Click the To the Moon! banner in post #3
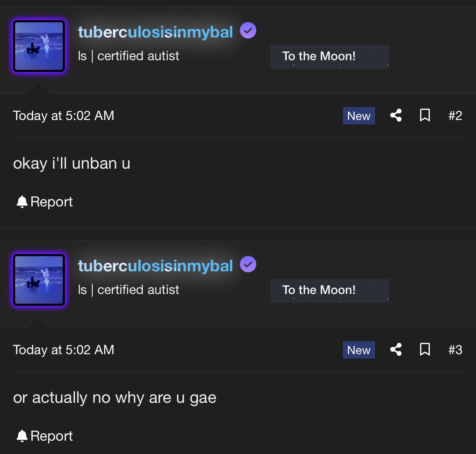 (330, 290)
